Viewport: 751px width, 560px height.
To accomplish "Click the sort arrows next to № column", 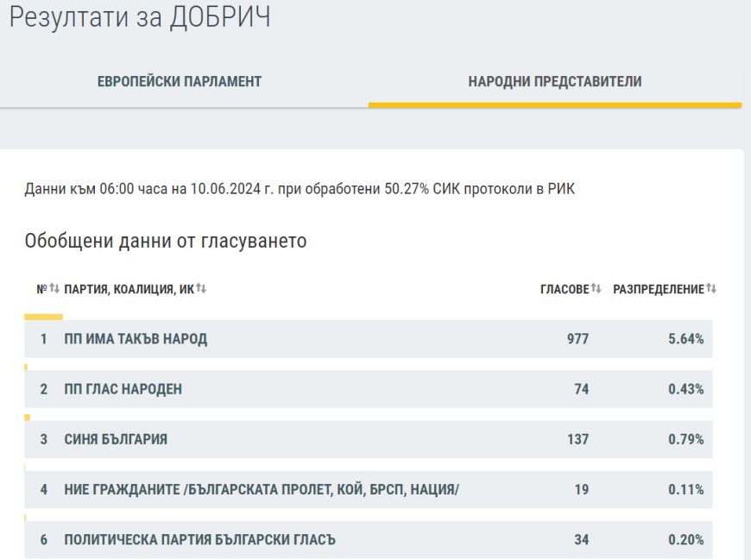I will [x=54, y=288].
